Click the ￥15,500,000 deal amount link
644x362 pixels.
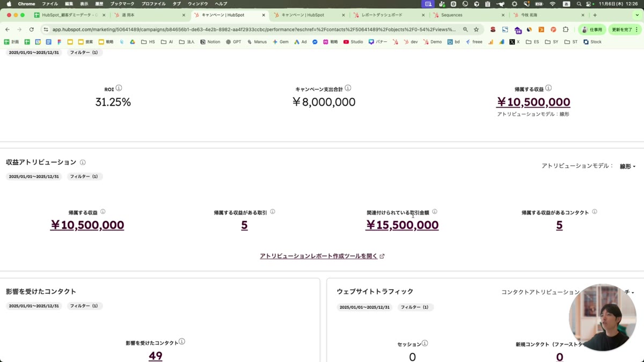point(402,225)
